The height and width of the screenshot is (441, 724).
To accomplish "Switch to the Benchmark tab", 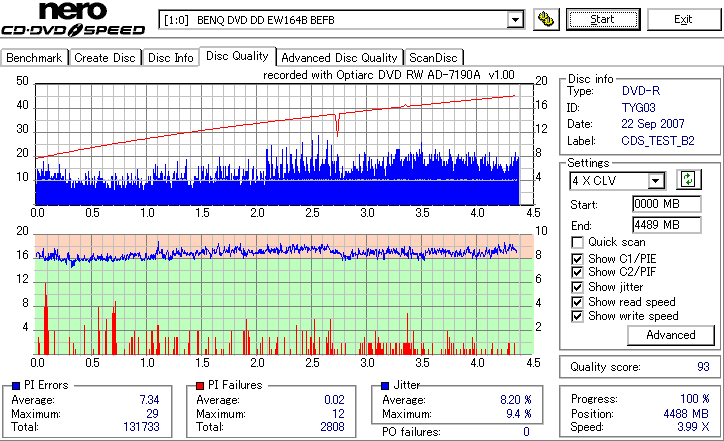I will click(34, 58).
